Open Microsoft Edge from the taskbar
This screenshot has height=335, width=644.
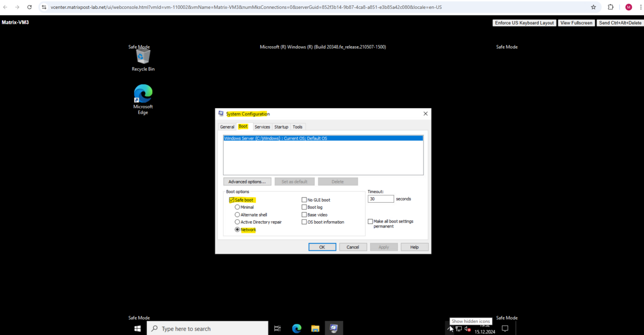tap(296, 328)
